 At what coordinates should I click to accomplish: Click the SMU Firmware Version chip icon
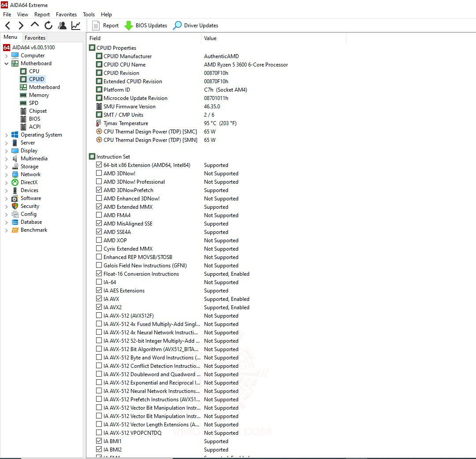coord(99,107)
